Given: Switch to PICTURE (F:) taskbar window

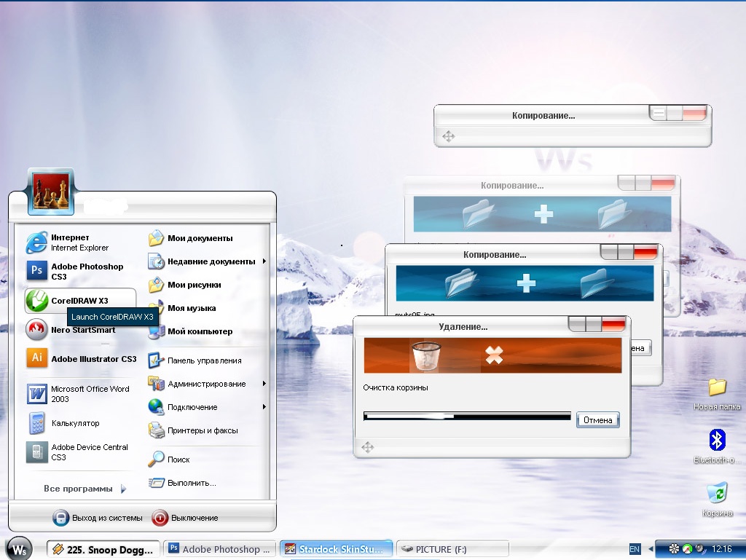Looking at the screenshot, I should tap(453, 549).
